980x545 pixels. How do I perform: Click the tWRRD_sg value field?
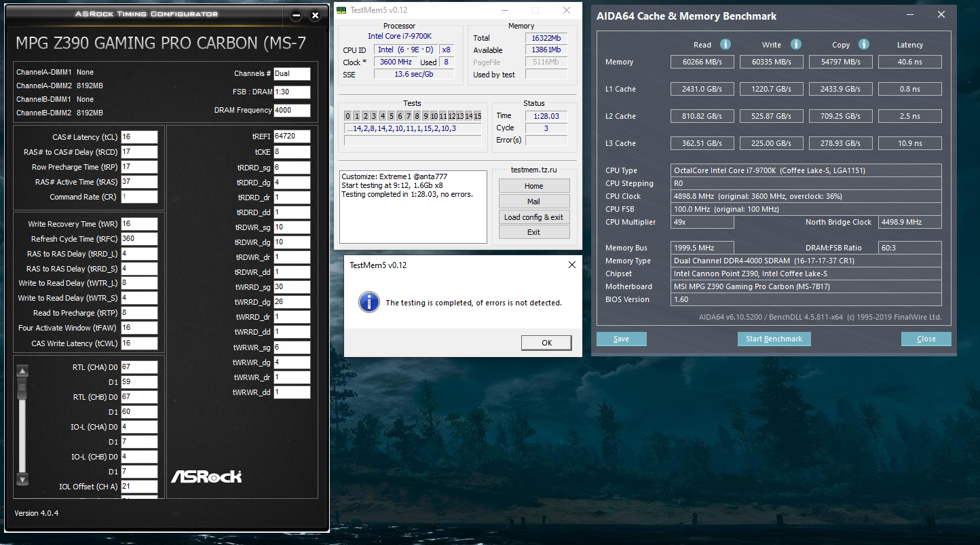click(x=292, y=287)
